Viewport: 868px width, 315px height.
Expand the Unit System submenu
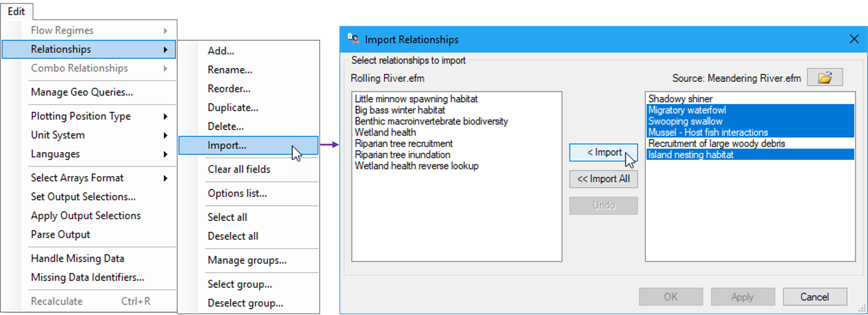pos(58,135)
